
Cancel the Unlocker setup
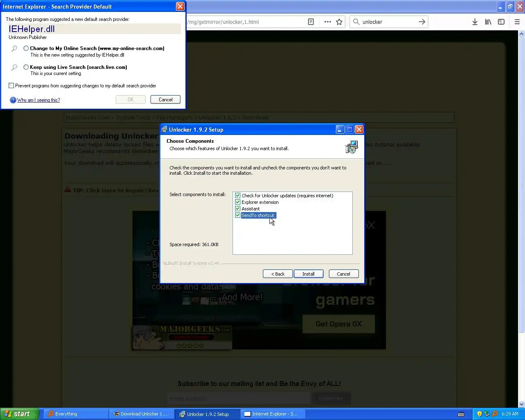(344, 274)
